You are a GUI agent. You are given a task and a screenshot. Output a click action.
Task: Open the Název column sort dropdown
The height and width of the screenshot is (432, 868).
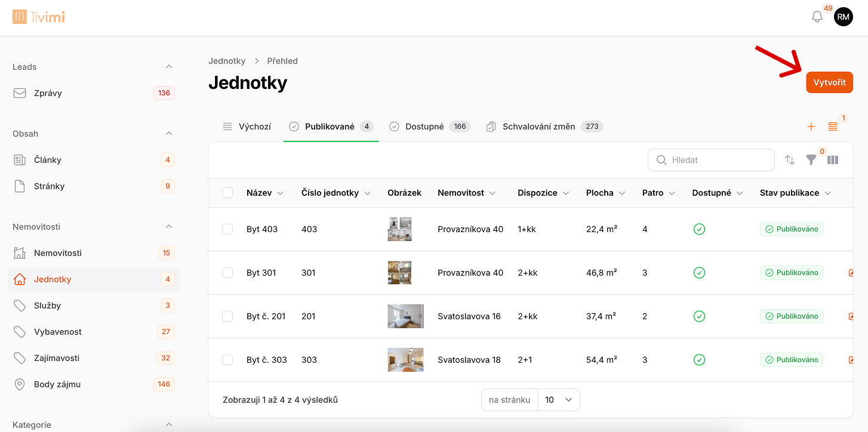(281, 193)
